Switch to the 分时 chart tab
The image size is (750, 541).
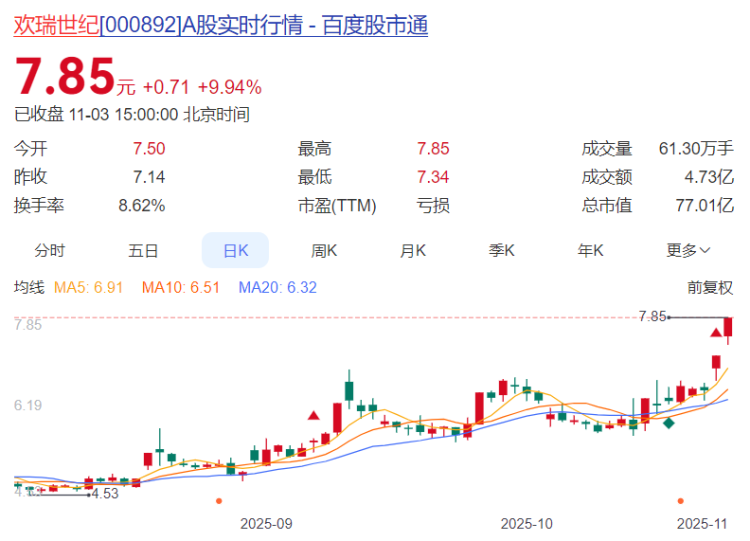click(49, 250)
